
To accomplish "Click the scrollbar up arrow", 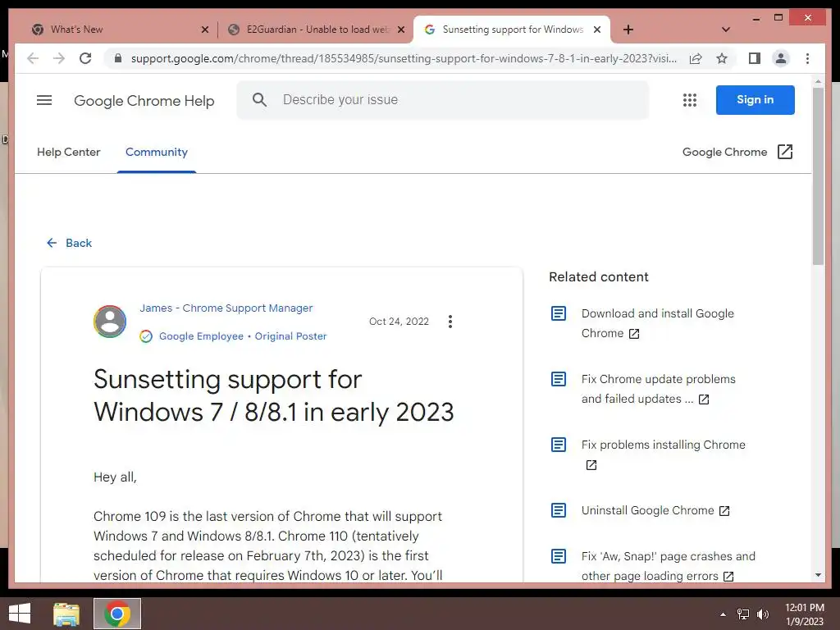I will 818,81.
